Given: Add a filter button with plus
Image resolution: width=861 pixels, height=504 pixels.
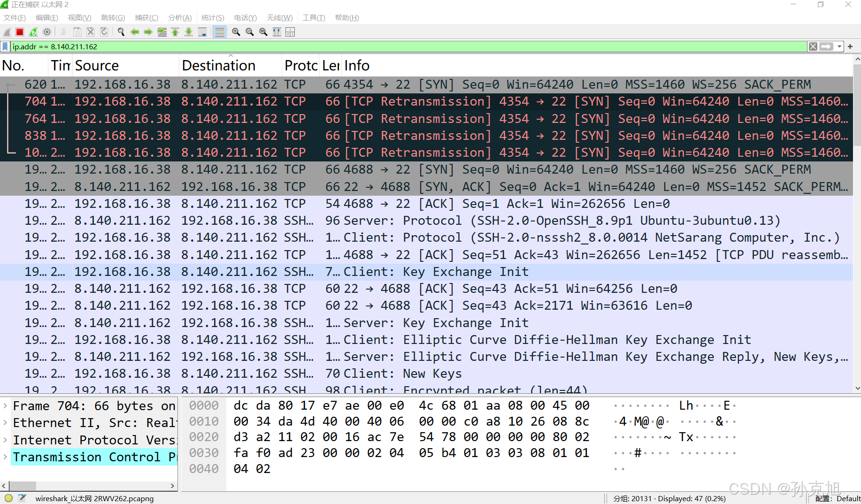Looking at the screenshot, I should tap(850, 46).
